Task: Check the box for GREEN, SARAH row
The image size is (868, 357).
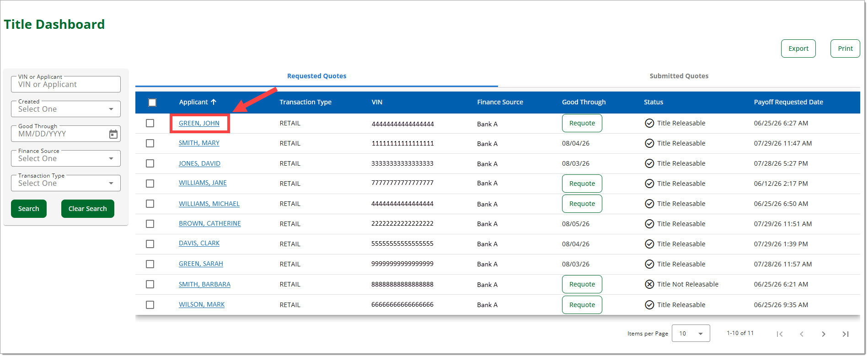Action: pyautogui.click(x=150, y=264)
